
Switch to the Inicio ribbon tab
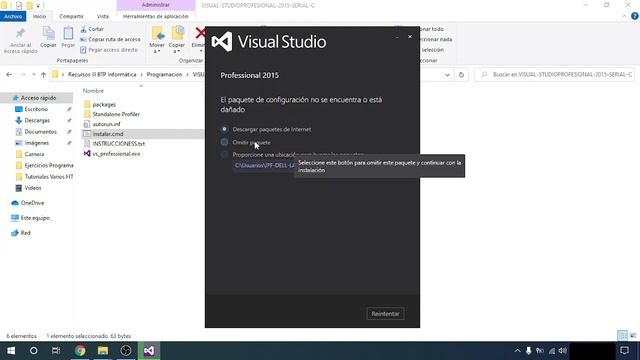click(x=39, y=16)
